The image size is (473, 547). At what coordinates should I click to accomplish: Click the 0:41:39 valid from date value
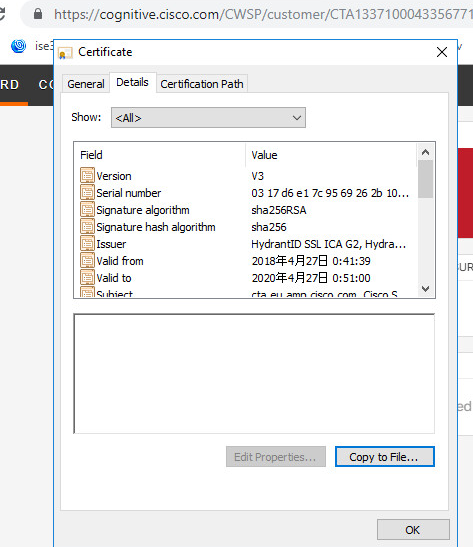pyautogui.click(x=311, y=261)
